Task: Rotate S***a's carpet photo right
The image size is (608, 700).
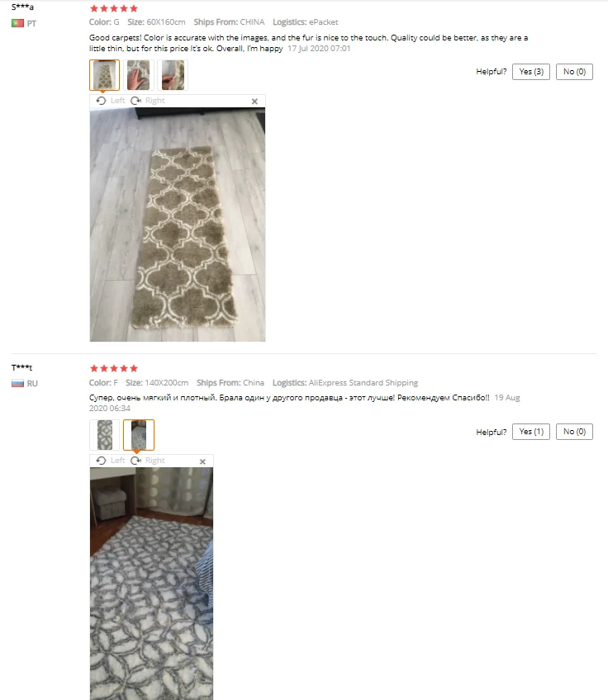Action: [148, 101]
